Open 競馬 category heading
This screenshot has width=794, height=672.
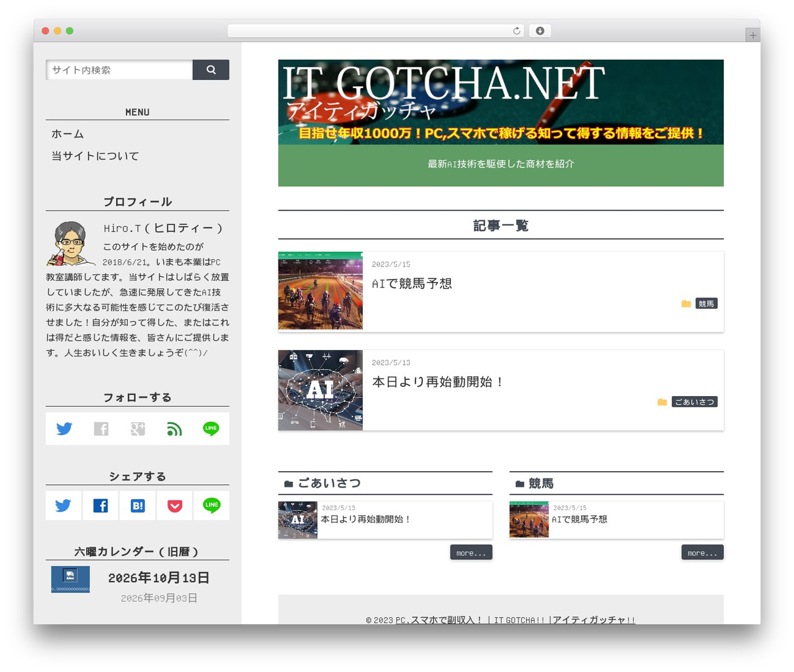click(x=541, y=484)
